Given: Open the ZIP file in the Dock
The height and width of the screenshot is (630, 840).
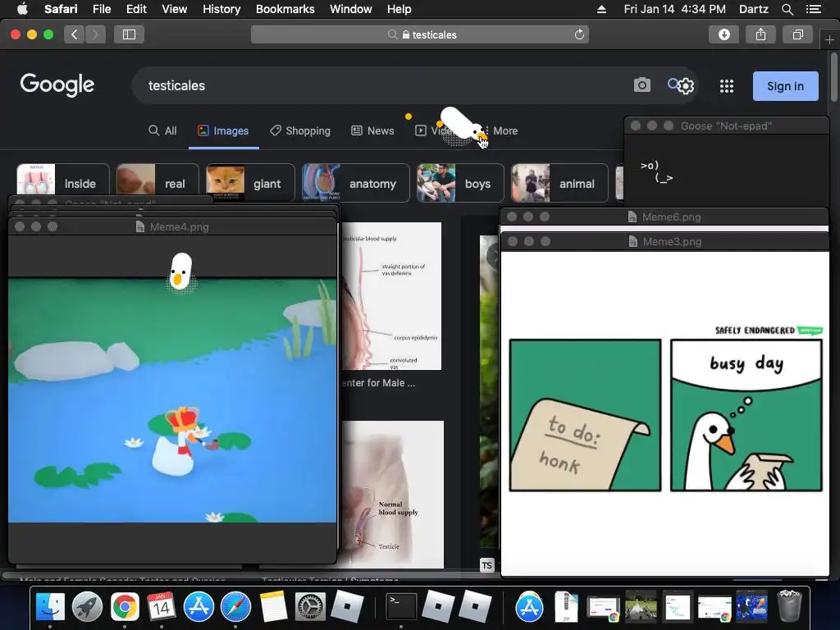Looking at the screenshot, I should click(x=566, y=607).
